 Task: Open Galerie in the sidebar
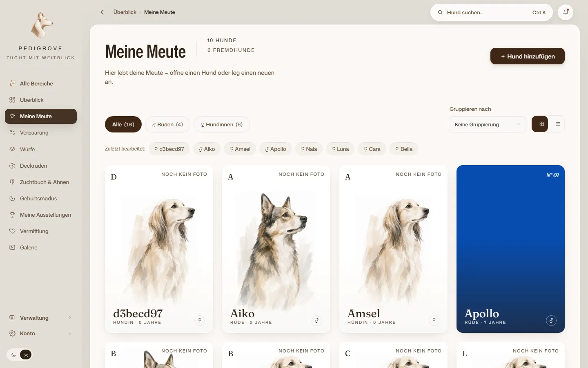click(x=41, y=247)
